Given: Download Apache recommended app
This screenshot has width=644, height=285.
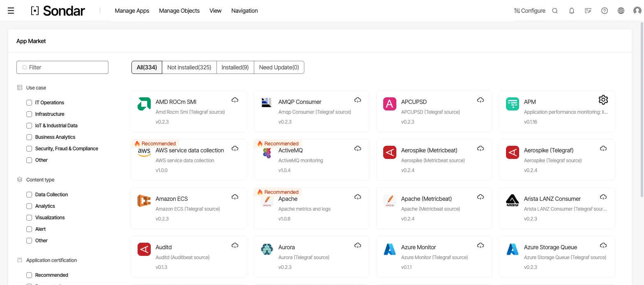Looking at the screenshot, I should 358,197.
